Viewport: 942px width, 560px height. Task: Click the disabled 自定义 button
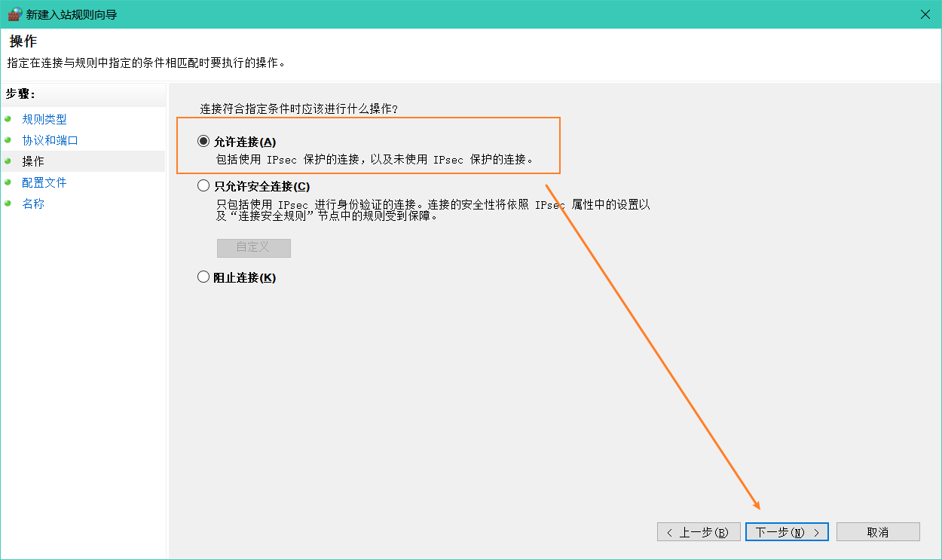click(253, 248)
